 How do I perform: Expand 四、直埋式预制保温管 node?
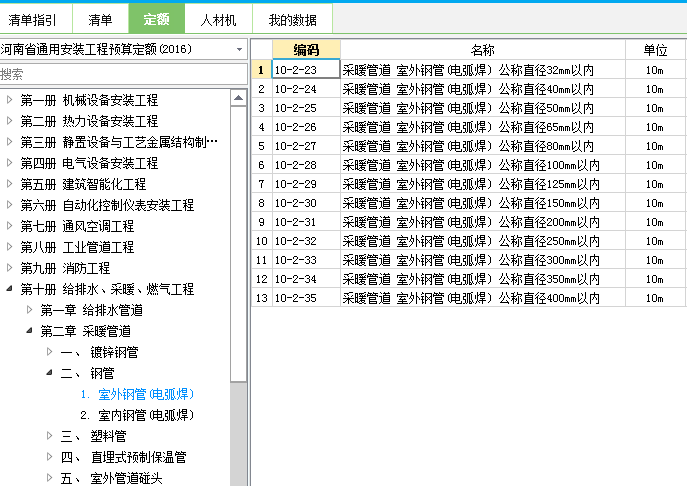(50, 457)
